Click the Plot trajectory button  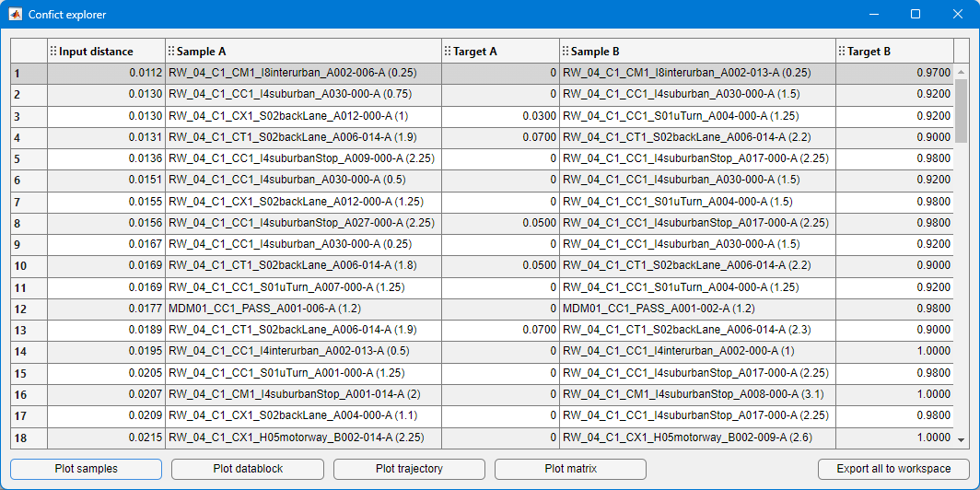[409, 469]
